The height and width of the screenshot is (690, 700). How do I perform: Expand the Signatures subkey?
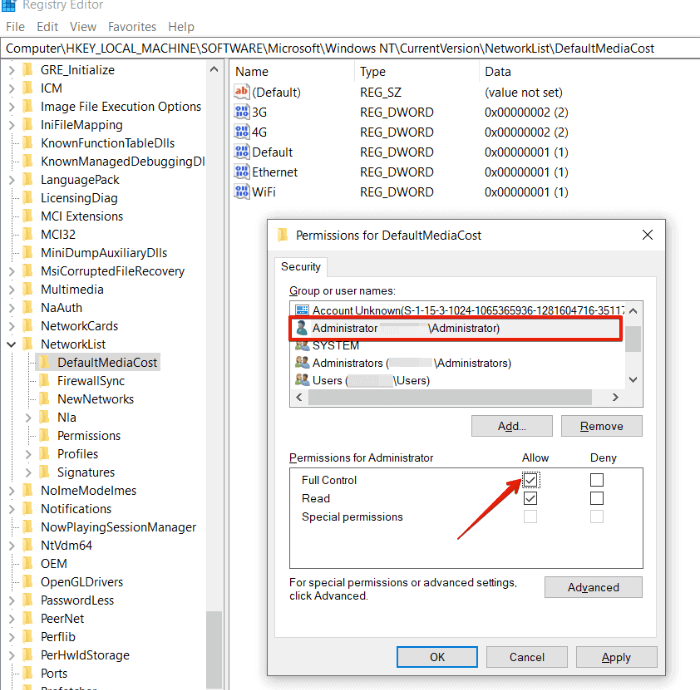pyautogui.click(x=28, y=472)
